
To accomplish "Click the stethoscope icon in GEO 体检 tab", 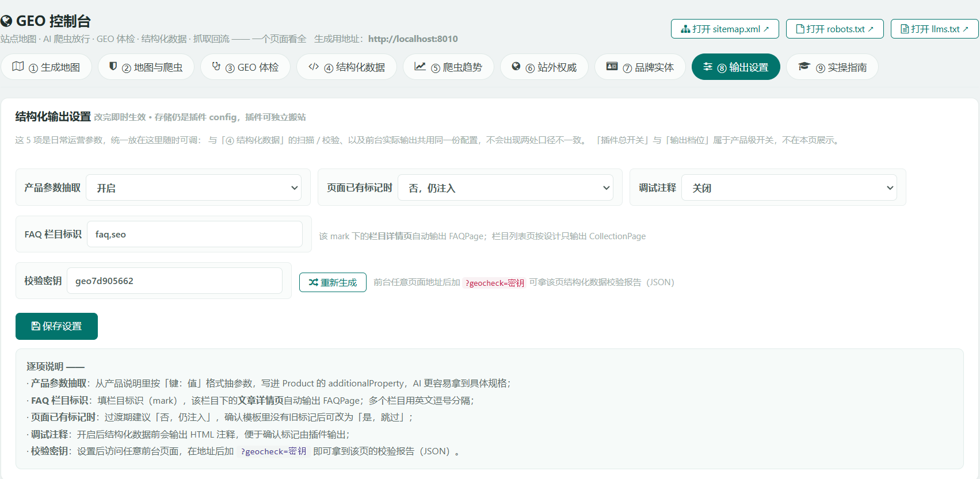I will point(216,66).
